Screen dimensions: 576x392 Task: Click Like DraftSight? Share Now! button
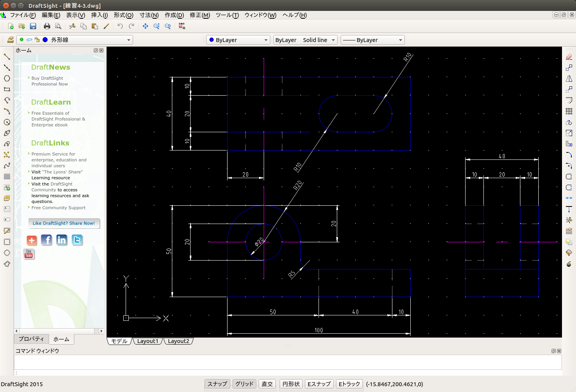click(64, 223)
